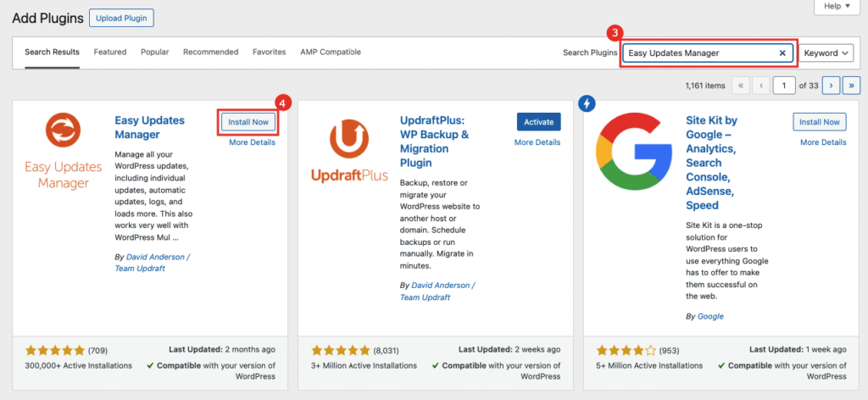Click the (953) rating count

[669, 350]
